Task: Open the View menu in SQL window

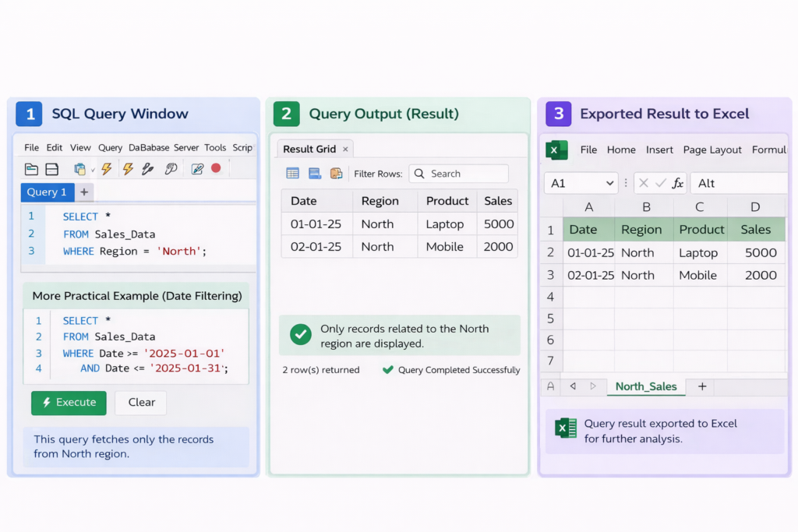Action: pyautogui.click(x=80, y=147)
